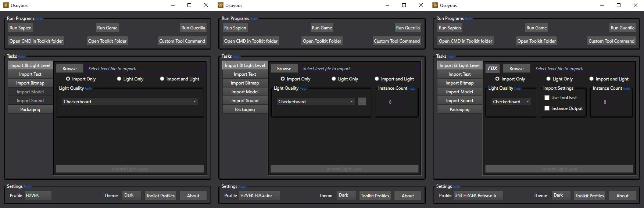644x208 pixels.
Task: Switch to Packaging tab in right window
Action: pos(460,110)
